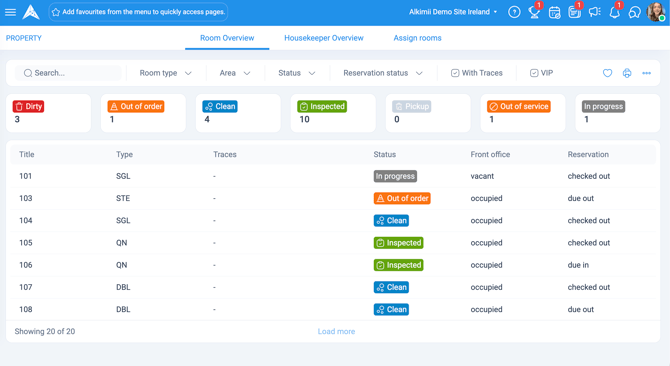Click the Showing 20 of 20 text

(x=45, y=331)
